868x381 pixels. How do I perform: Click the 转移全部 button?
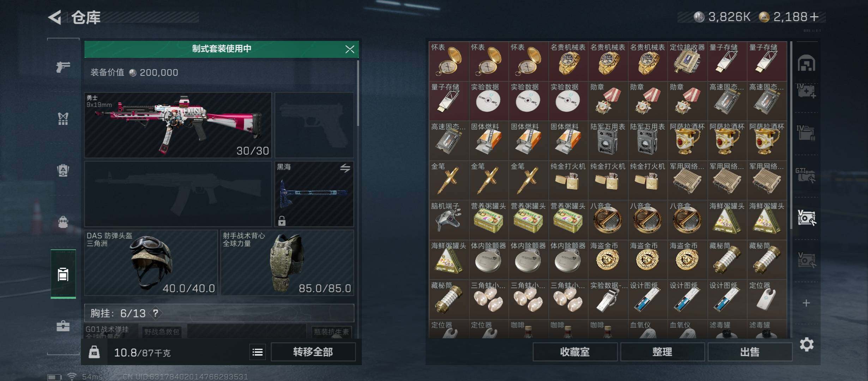[x=313, y=352]
